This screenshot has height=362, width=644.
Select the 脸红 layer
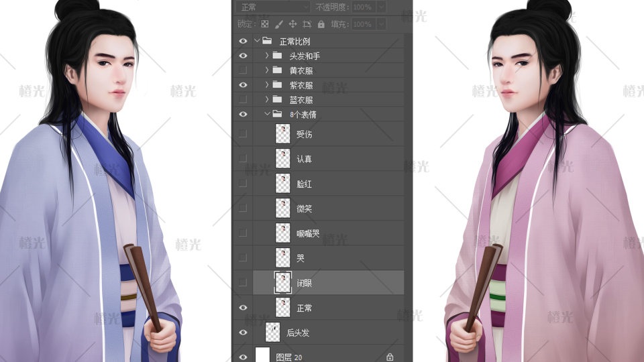coord(305,184)
